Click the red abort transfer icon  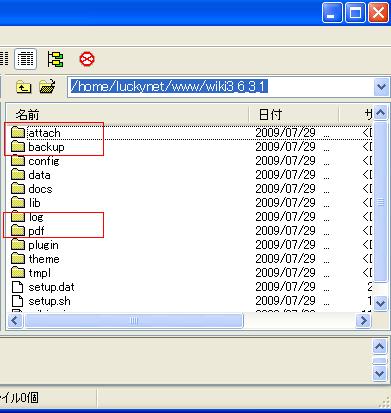coord(87,59)
